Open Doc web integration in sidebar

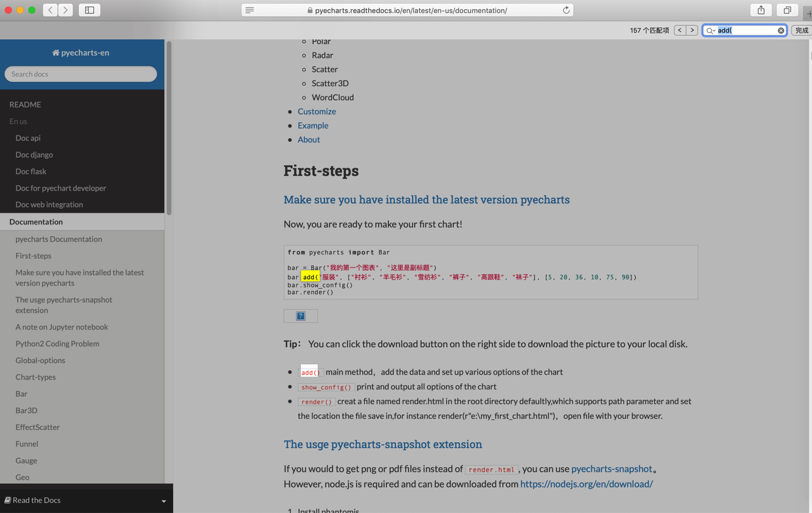49,205
